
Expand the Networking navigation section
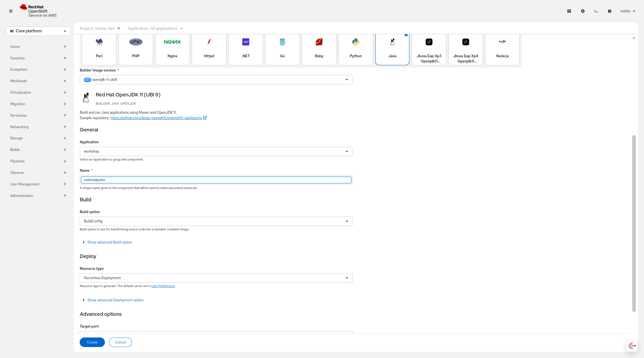pos(38,127)
